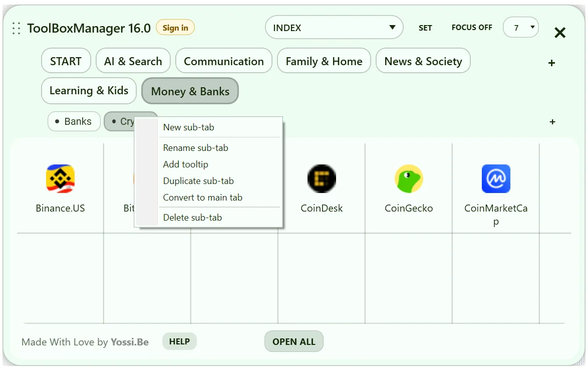Click the CoinMarketCap label text
Viewport: 588px width, 370px height.
[x=496, y=215]
